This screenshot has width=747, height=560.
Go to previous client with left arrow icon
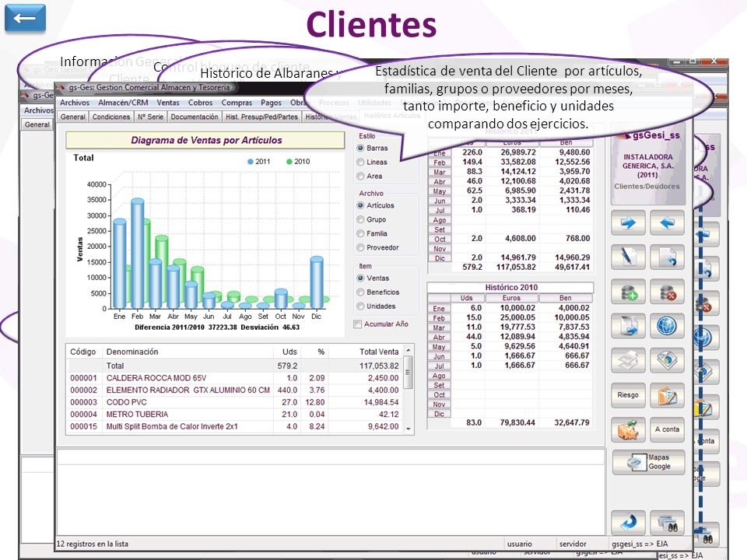667,223
